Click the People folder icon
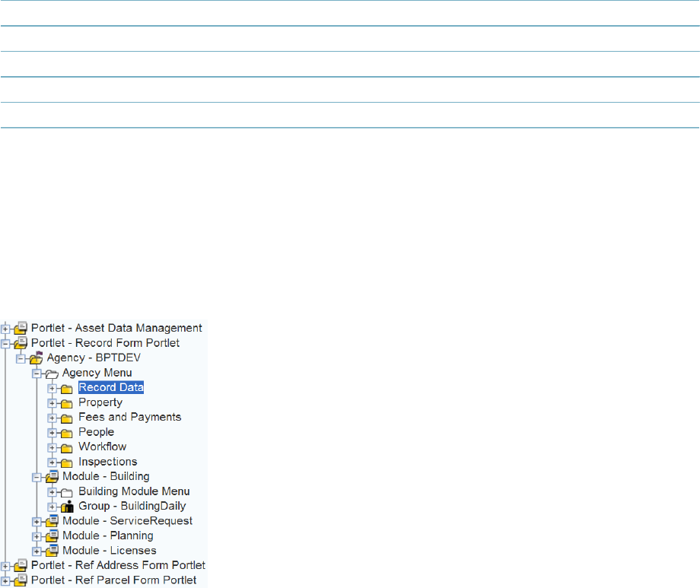 [66, 433]
